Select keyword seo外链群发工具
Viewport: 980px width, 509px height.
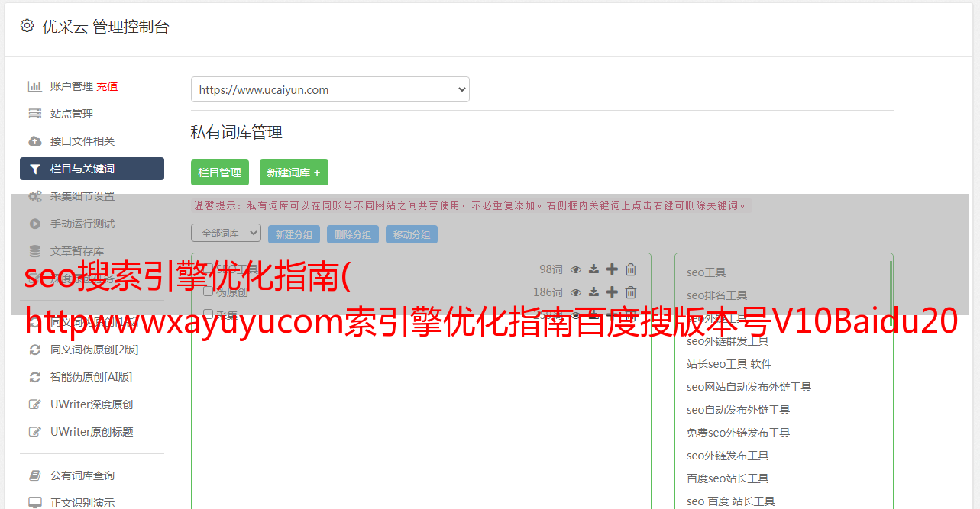[x=728, y=341]
